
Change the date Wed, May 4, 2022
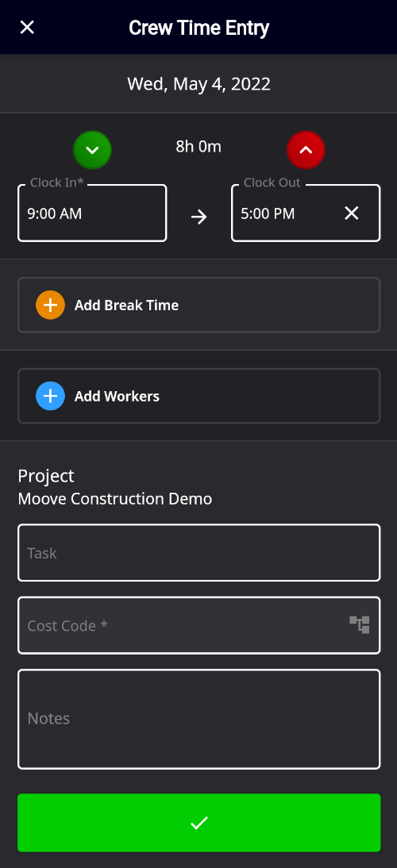(x=198, y=83)
